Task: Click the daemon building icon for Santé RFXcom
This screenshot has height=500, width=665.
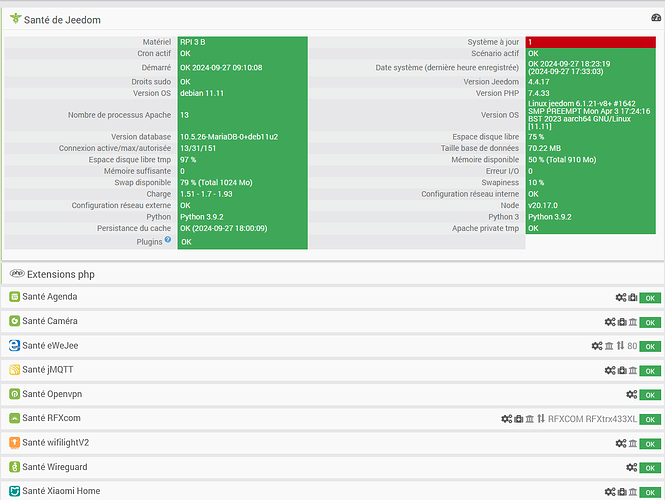Action: point(530,419)
